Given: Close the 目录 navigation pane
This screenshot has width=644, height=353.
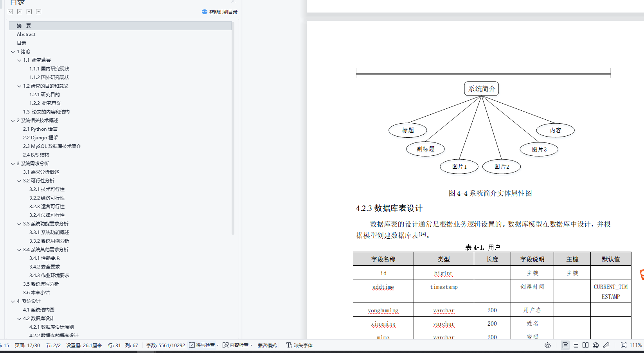Looking at the screenshot, I should pyautogui.click(x=234, y=2).
